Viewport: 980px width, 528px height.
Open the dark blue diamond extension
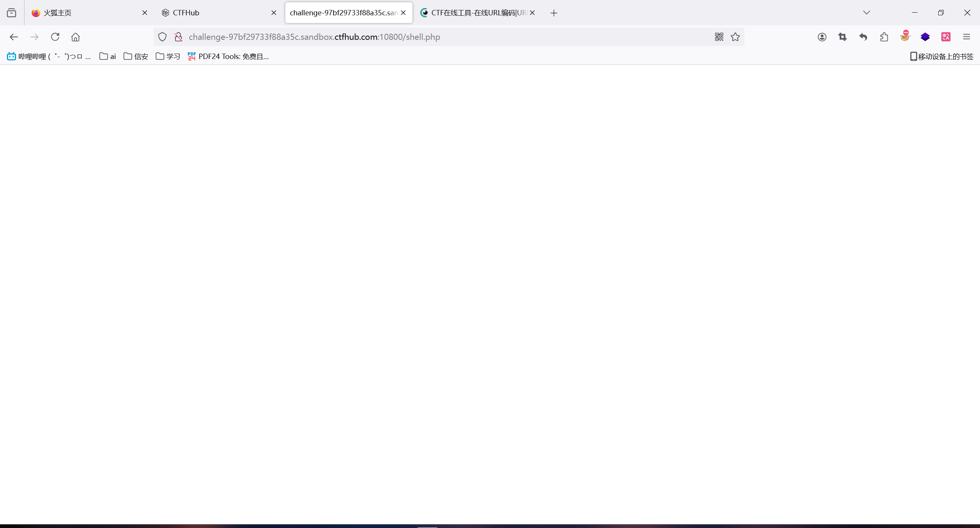(925, 37)
